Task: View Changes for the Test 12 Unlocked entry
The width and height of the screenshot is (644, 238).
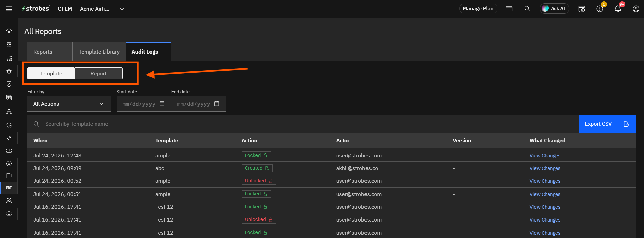Action: coord(545,220)
